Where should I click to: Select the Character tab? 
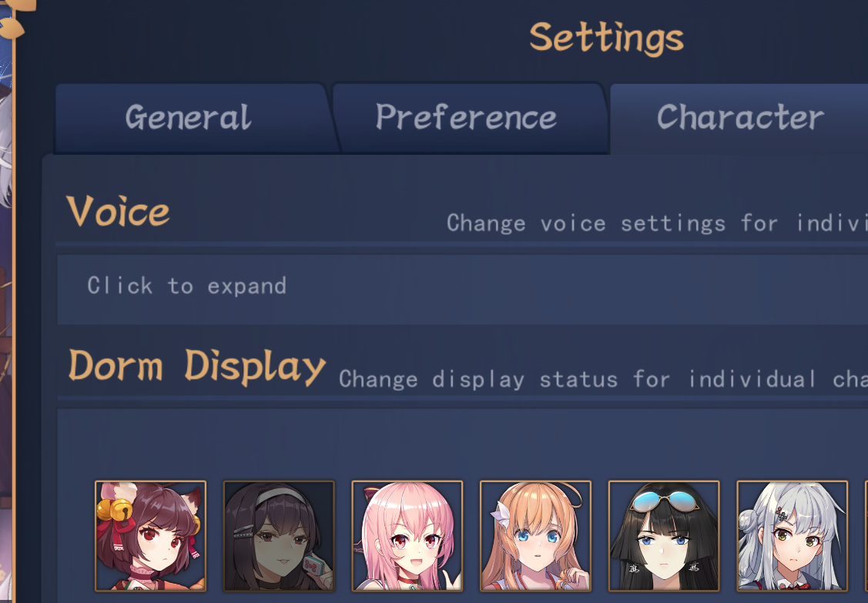[739, 117]
